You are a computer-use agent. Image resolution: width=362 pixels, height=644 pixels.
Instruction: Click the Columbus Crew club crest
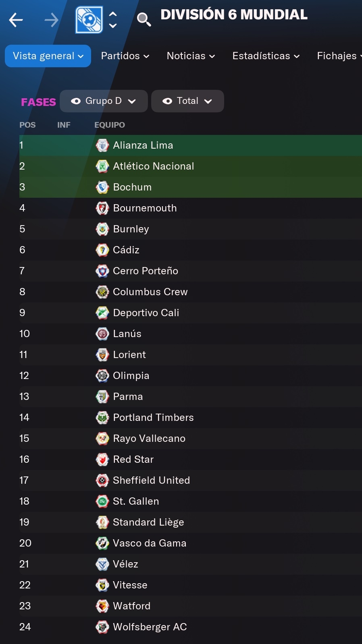(x=102, y=292)
